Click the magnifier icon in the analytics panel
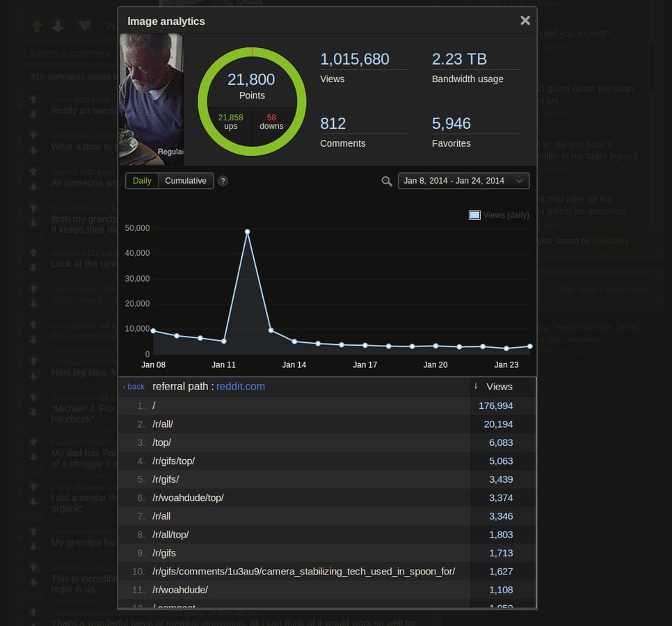Image resolution: width=672 pixels, height=626 pixels. 387,181
